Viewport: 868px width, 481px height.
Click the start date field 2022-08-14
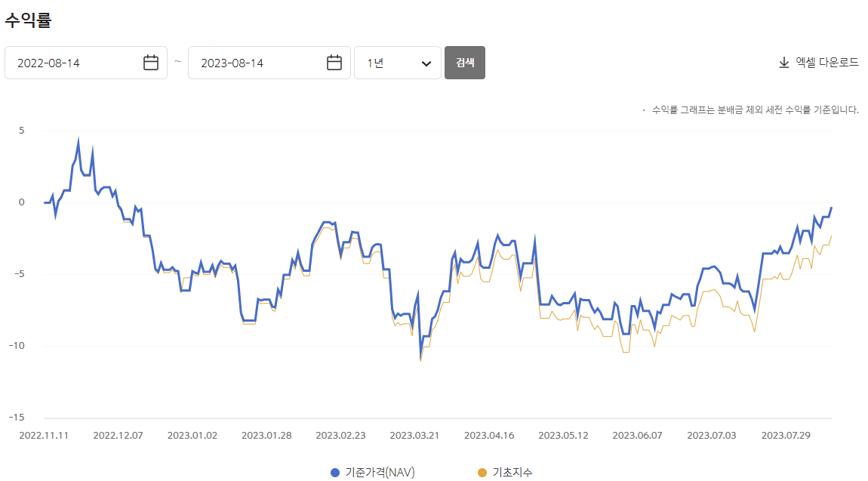pos(86,63)
